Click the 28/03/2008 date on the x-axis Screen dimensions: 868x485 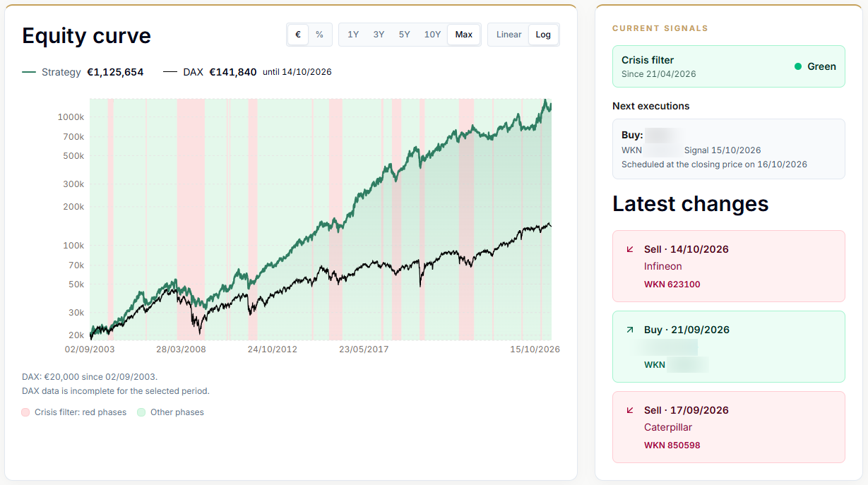click(x=182, y=349)
